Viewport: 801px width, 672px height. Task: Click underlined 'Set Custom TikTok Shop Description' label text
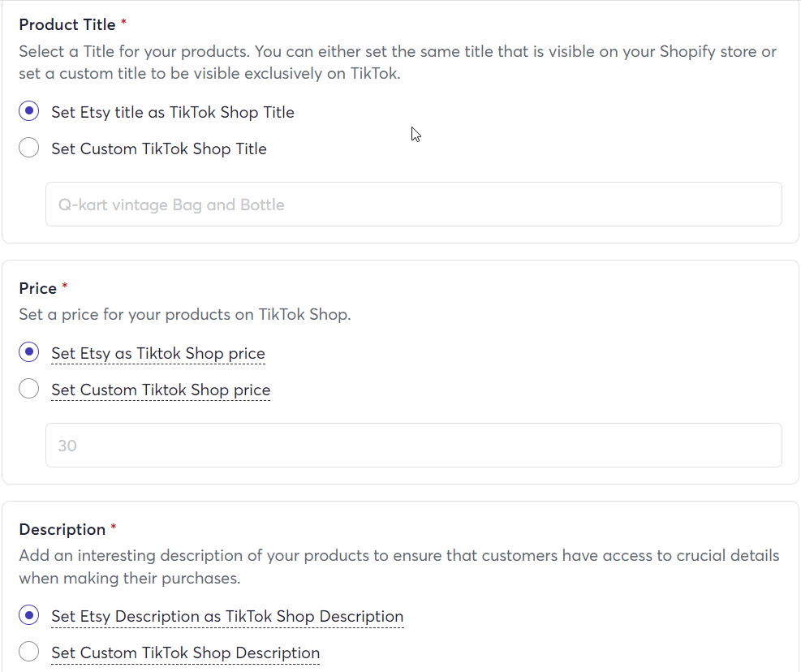click(185, 653)
